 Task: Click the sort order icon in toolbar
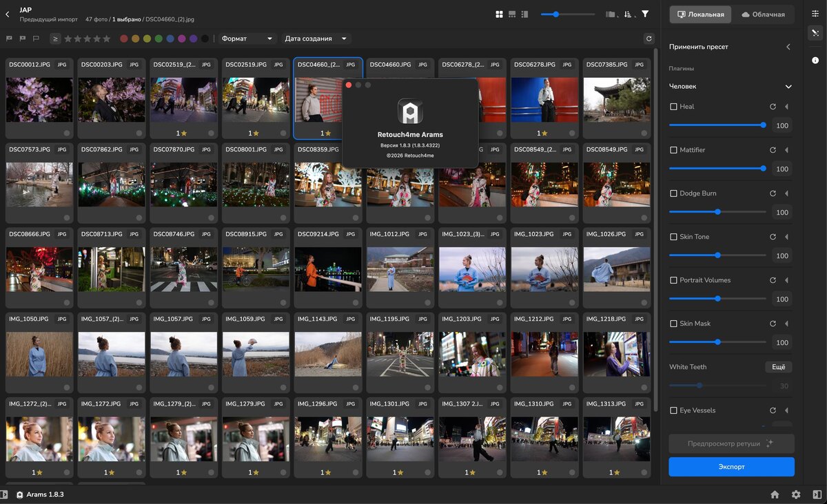coord(628,14)
